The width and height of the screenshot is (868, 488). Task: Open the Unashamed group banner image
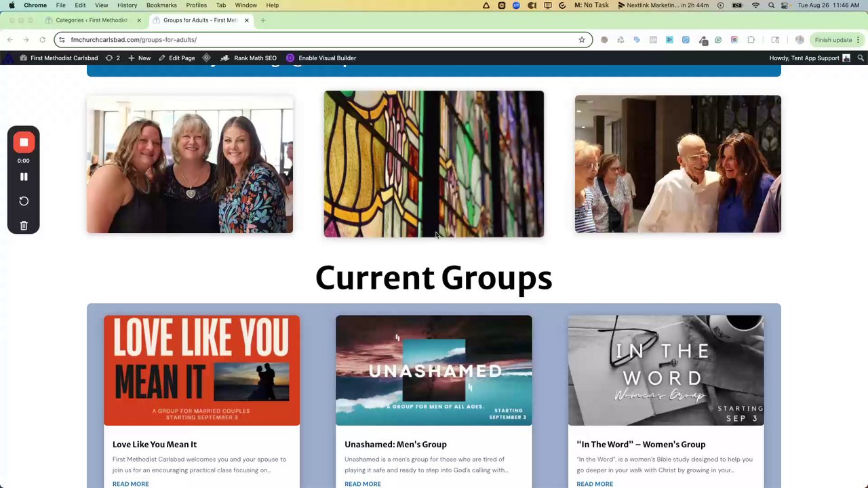pyautogui.click(x=434, y=371)
